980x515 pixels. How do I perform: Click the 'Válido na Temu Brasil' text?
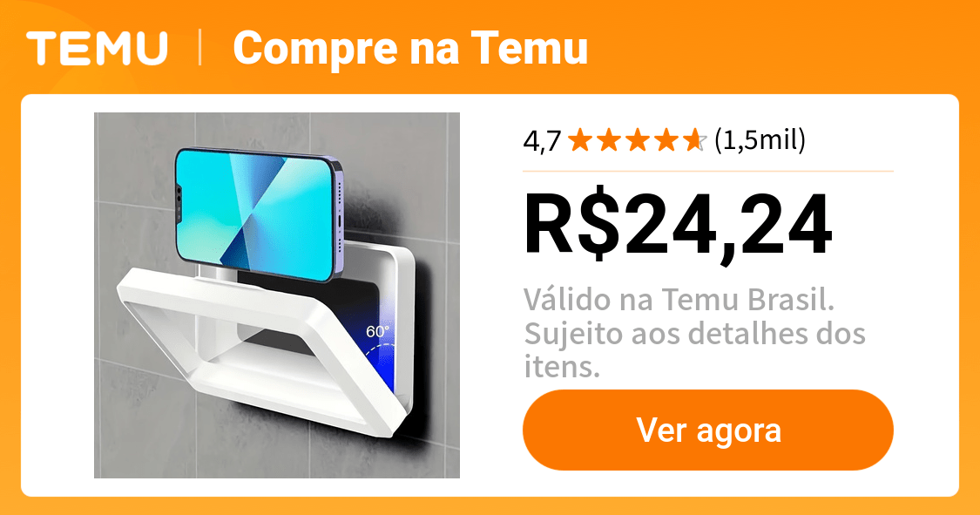[x=679, y=300]
